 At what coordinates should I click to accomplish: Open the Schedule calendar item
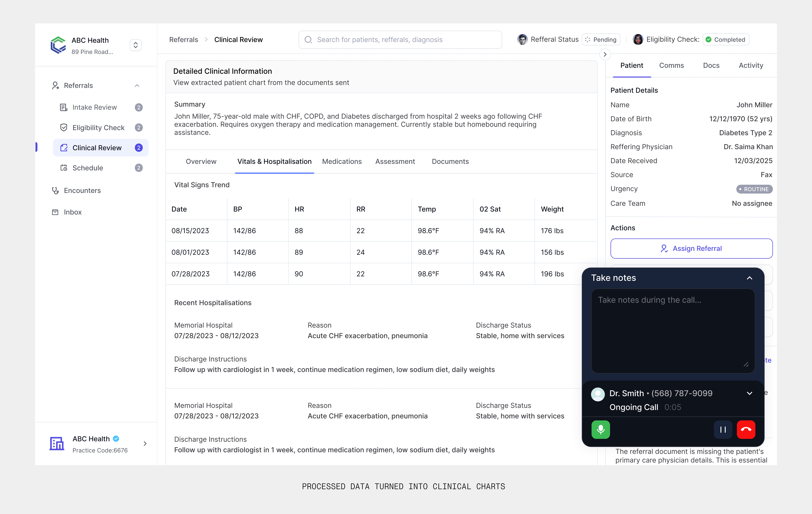pyautogui.click(x=88, y=168)
